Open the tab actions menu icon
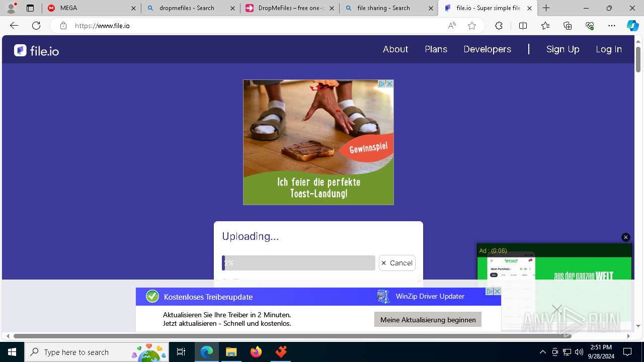This screenshot has width=644, height=362. click(x=30, y=8)
